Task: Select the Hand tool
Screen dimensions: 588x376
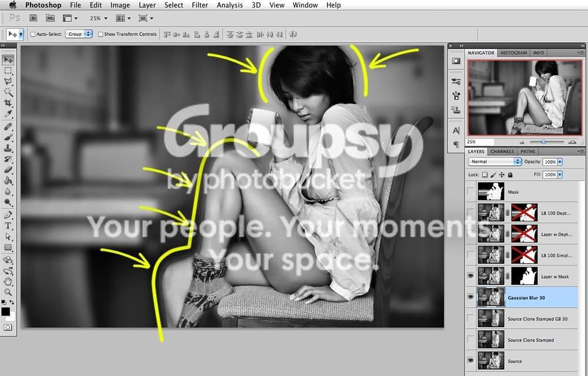Action: tap(8, 281)
